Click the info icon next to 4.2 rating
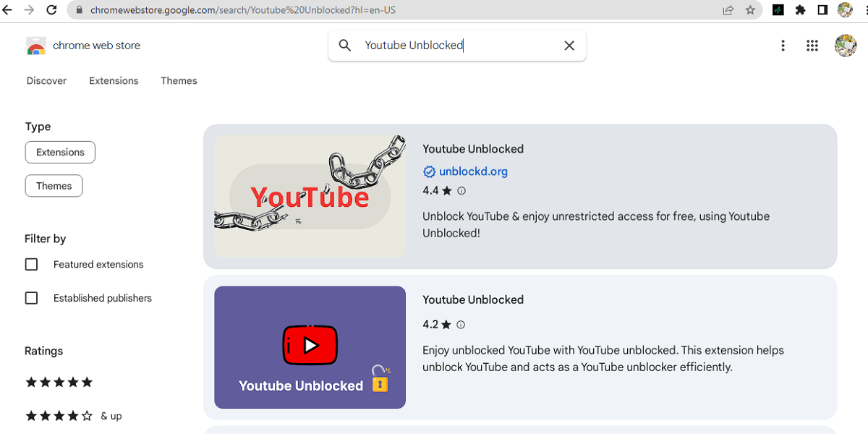Screen dimensions: 868x434 tap(461, 325)
